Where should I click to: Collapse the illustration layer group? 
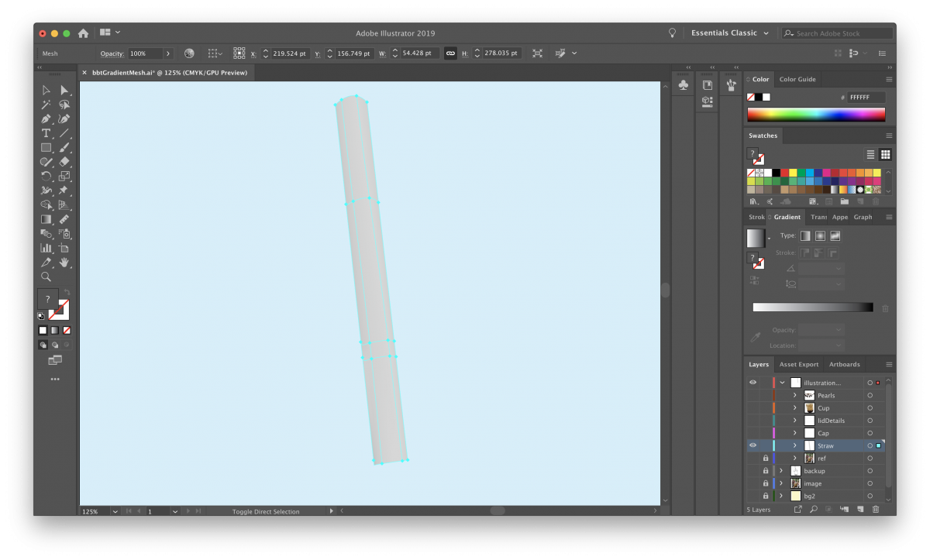781,382
